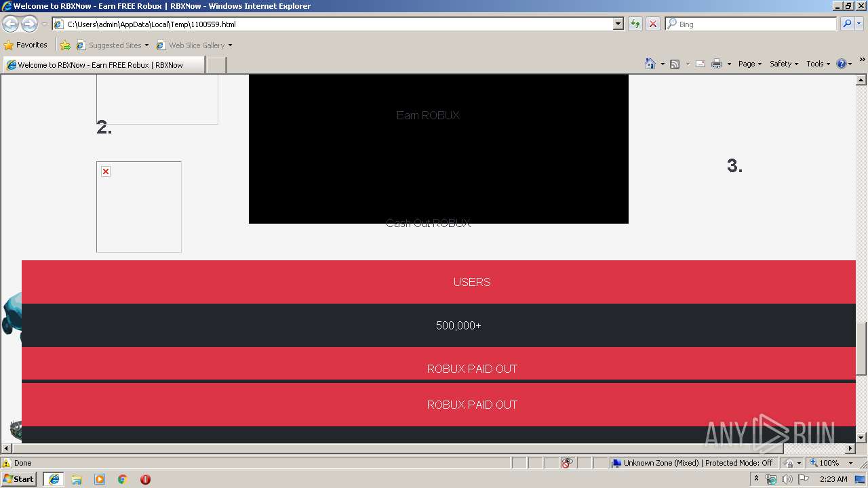The width and height of the screenshot is (868, 488).
Task: Click the USERS red banner
Action: (439, 282)
